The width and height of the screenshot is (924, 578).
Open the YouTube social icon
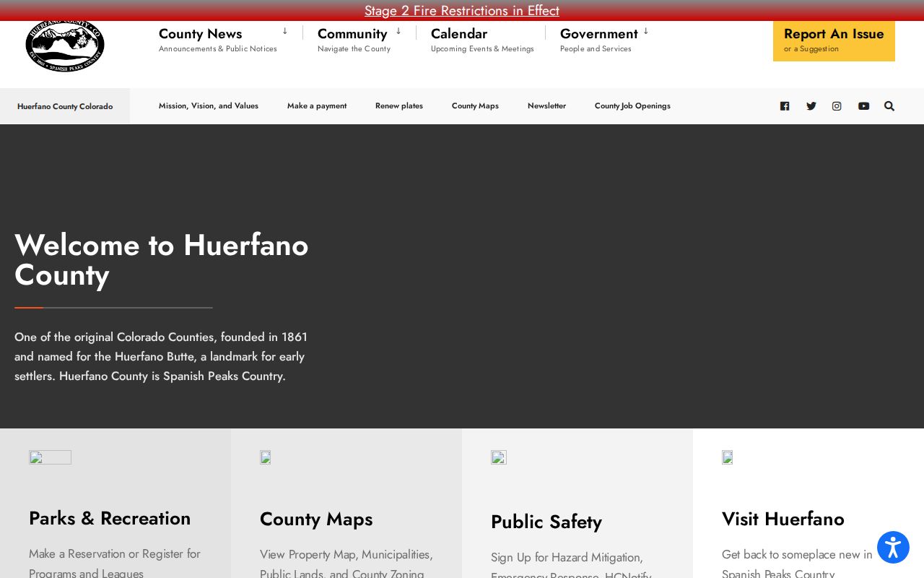[863, 106]
